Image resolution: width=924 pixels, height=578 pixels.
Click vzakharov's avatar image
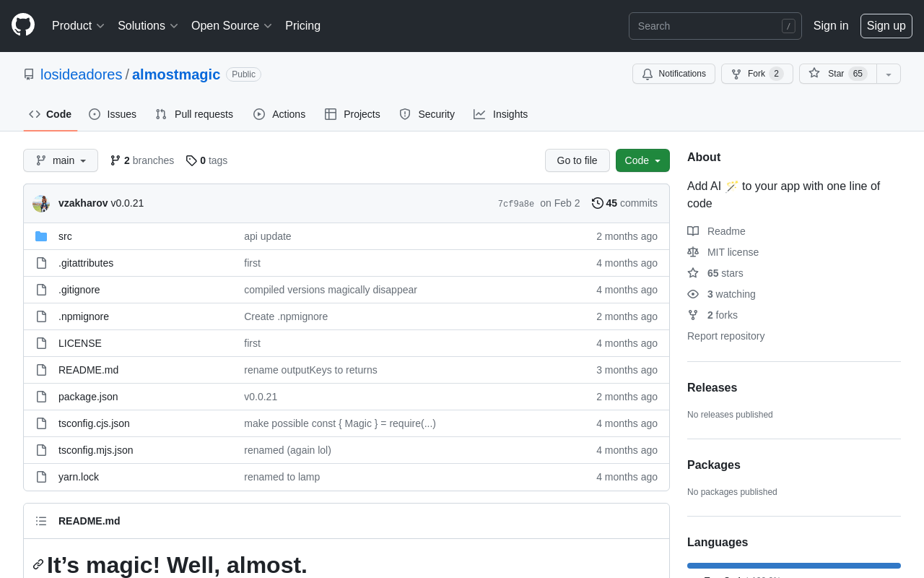point(41,204)
